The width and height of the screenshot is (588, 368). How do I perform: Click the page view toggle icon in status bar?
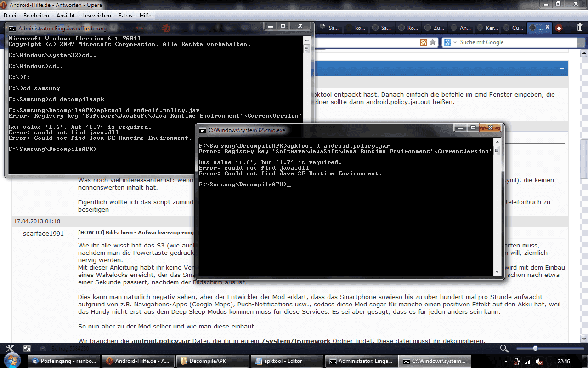pyautogui.click(x=27, y=349)
